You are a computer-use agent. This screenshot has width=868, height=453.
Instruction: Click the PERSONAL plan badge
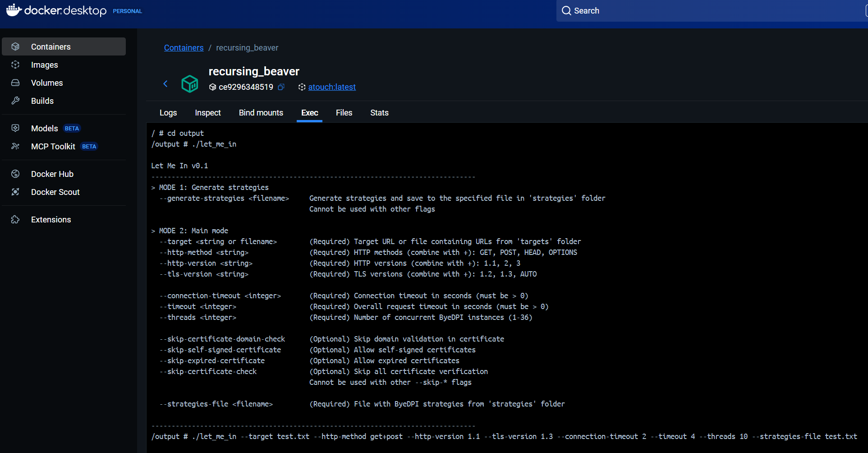pos(127,11)
